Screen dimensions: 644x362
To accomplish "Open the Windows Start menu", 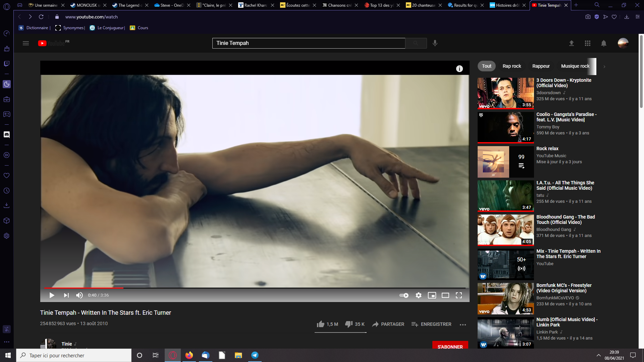I will pos(8,355).
